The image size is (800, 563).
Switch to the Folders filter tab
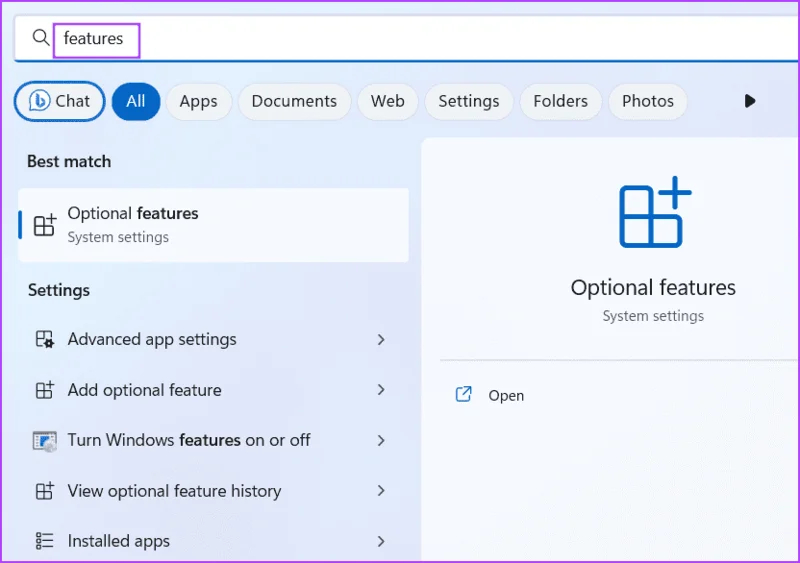(x=561, y=101)
